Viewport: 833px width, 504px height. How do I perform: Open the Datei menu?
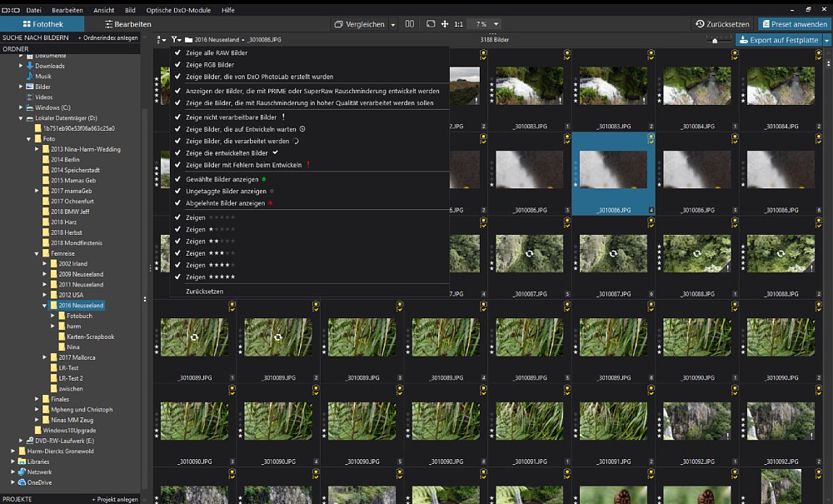click(33, 10)
